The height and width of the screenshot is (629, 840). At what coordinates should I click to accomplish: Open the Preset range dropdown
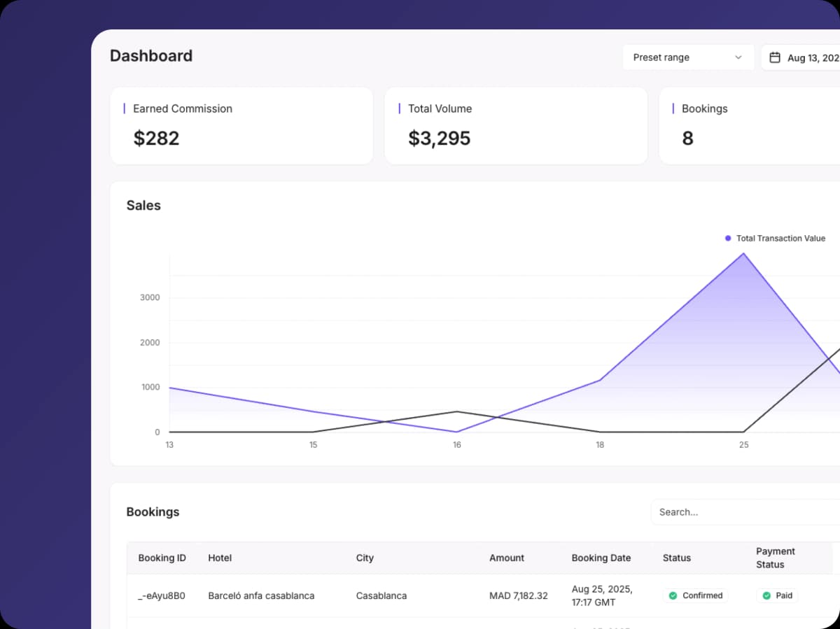[x=687, y=57]
